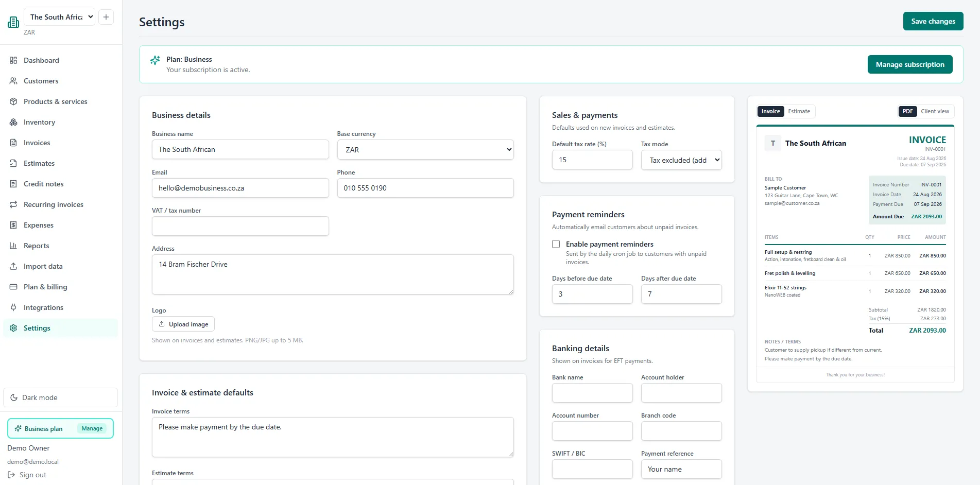Click the Products & services box icon
The image size is (980, 485).
(x=13, y=101)
